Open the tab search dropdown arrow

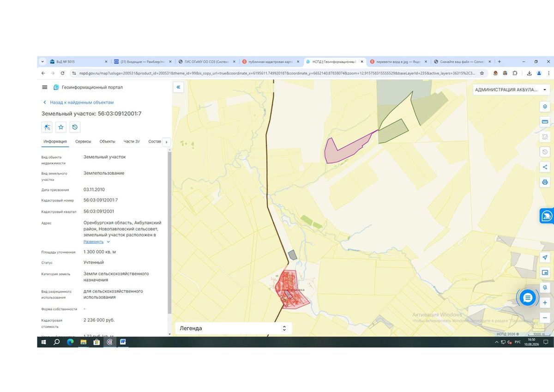[x=42, y=61]
